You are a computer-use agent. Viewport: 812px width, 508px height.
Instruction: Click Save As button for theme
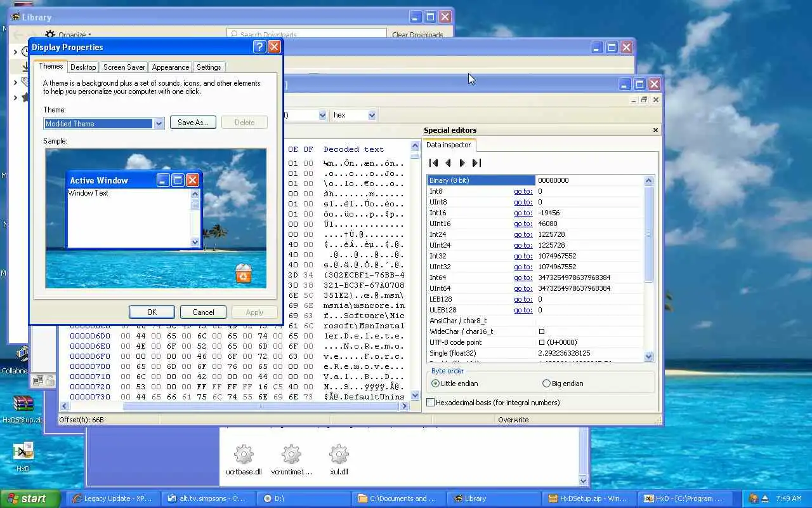click(193, 123)
